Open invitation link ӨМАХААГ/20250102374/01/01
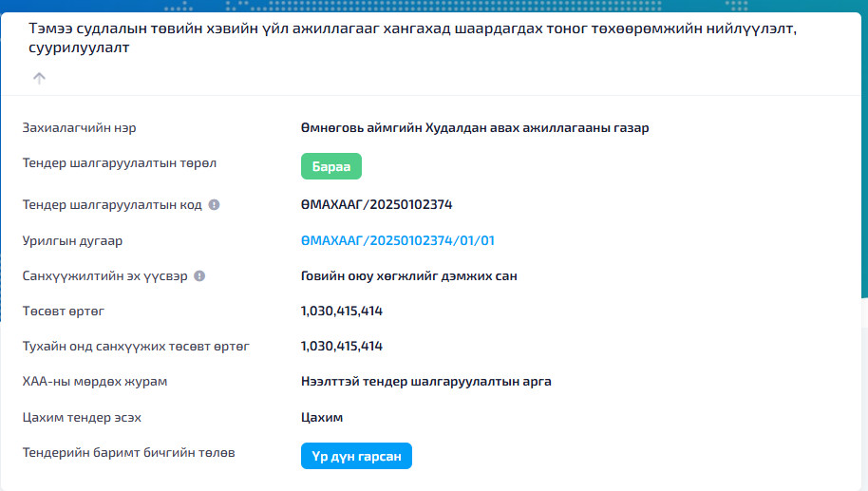The width and height of the screenshot is (868, 491). [x=397, y=240]
